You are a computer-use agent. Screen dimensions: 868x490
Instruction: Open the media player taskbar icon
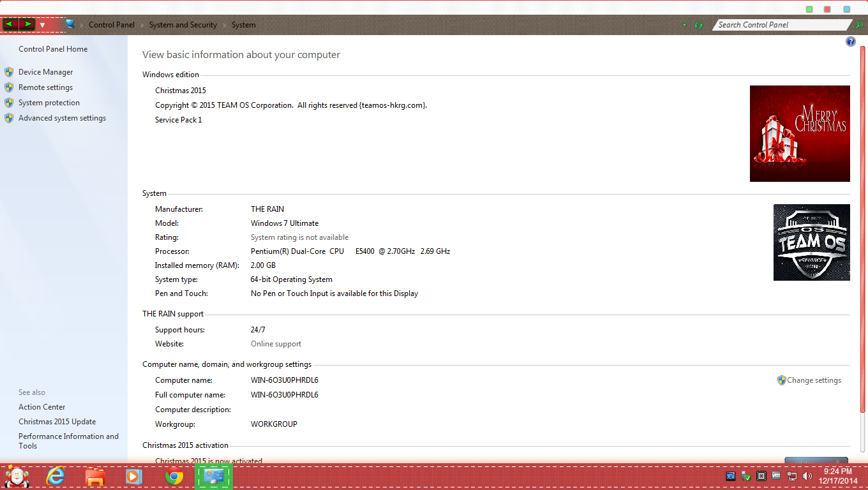point(133,476)
